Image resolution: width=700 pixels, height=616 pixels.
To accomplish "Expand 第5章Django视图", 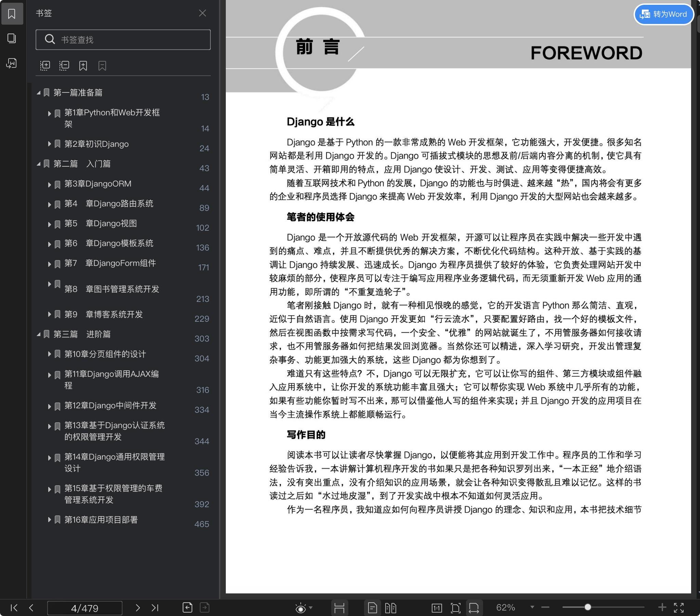I will 49,224.
